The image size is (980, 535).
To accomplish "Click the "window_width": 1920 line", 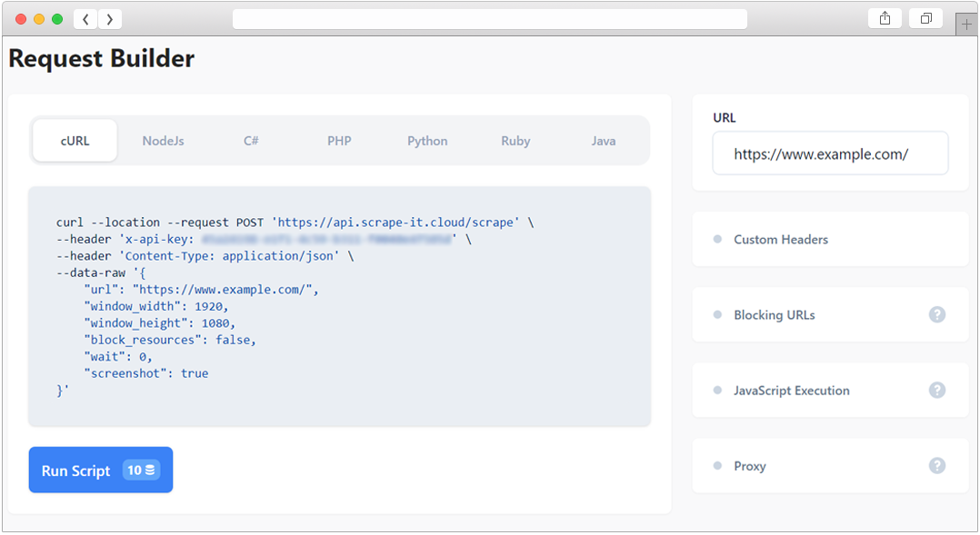I will (x=156, y=306).
